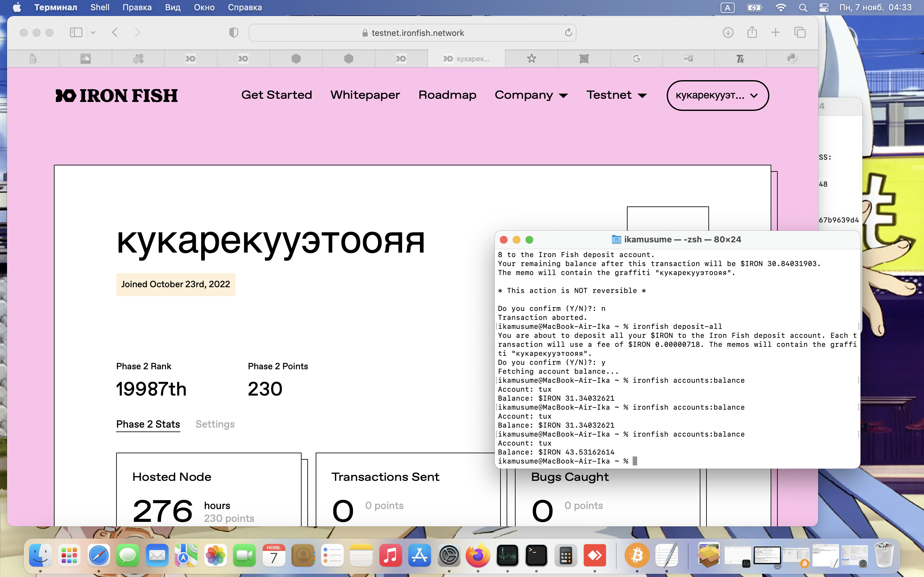Open the кукарекууэт... user account dropdown

pos(717,96)
